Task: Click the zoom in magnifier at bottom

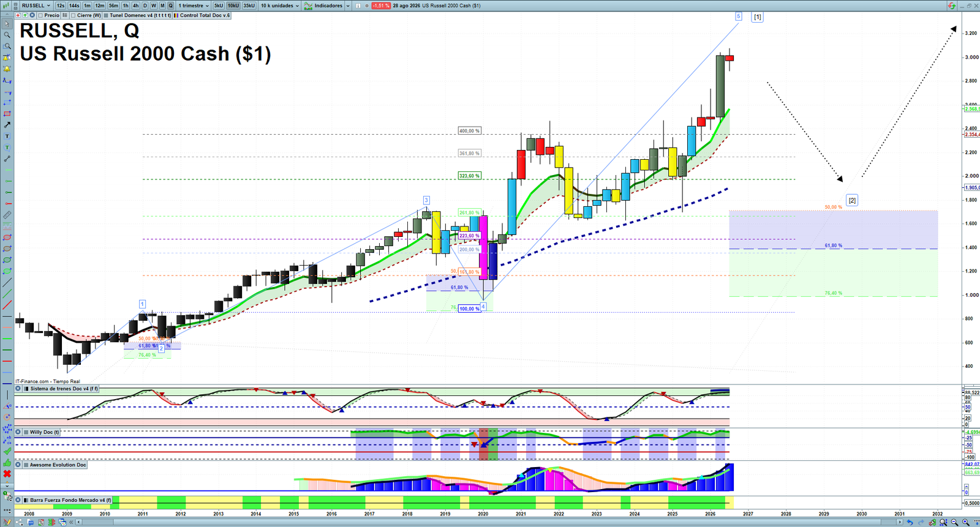Action: point(965,522)
